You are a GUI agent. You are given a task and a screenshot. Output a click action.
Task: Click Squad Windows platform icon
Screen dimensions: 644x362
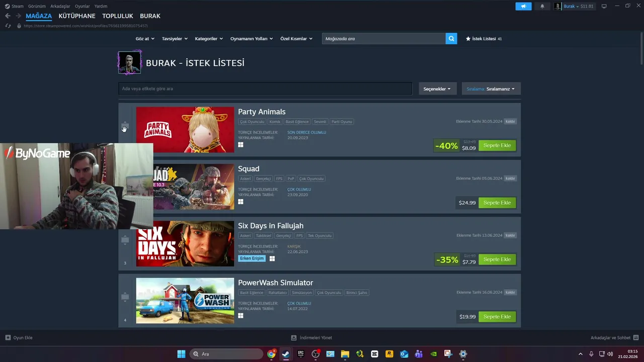pos(240,202)
